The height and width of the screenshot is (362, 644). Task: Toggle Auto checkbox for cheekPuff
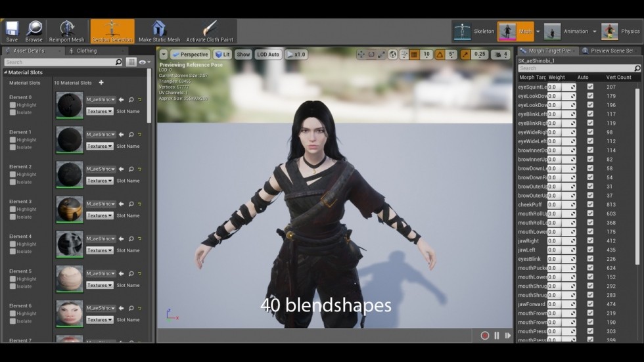point(590,204)
